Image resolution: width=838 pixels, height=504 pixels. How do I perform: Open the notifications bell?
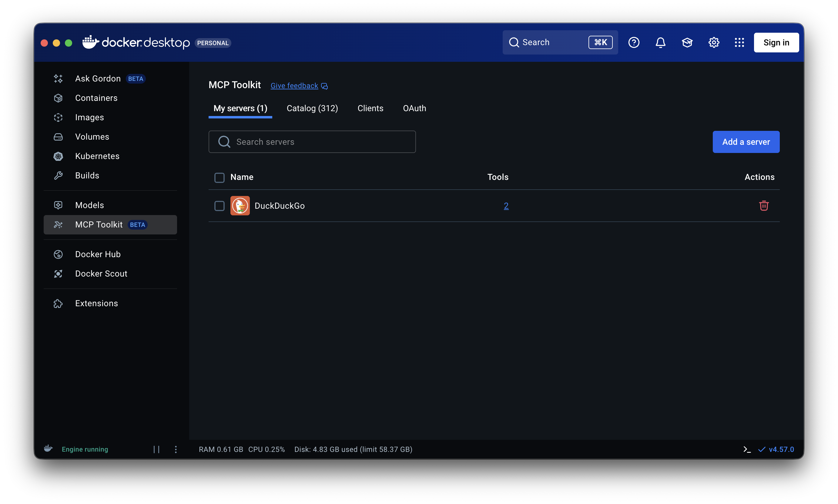tap(660, 42)
